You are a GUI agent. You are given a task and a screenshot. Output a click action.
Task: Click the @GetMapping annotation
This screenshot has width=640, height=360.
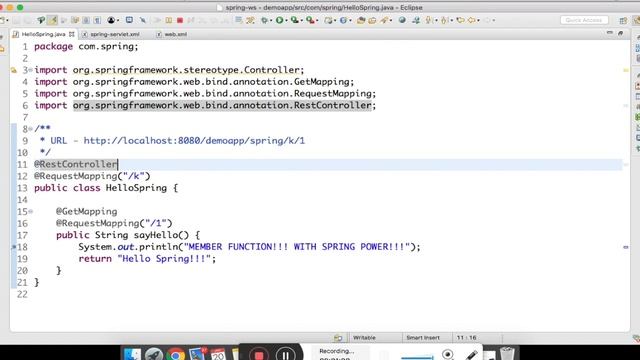coord(87,211)
